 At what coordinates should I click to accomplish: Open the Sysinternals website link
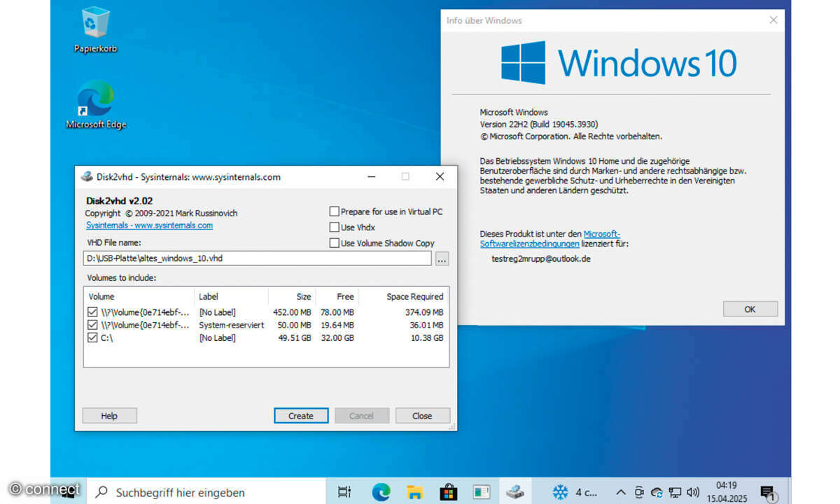[x=149, y=225]
